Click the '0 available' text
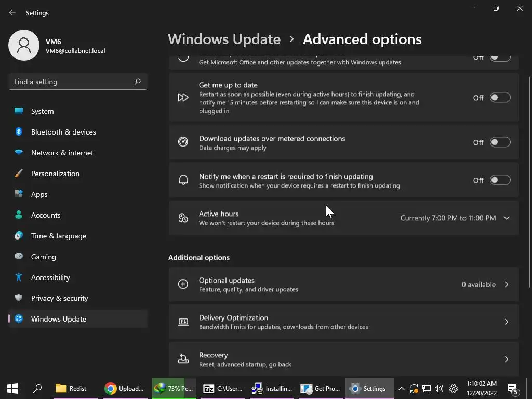Viewport: 532px width, 399px height. click(x=478, y=284)
